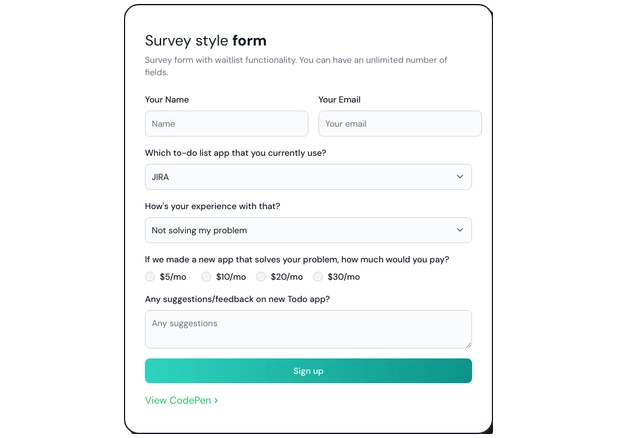Viewport: 618px width, 438px height.
Task: Select the $30/mo payment option
Action: click(x=318, y=277)
